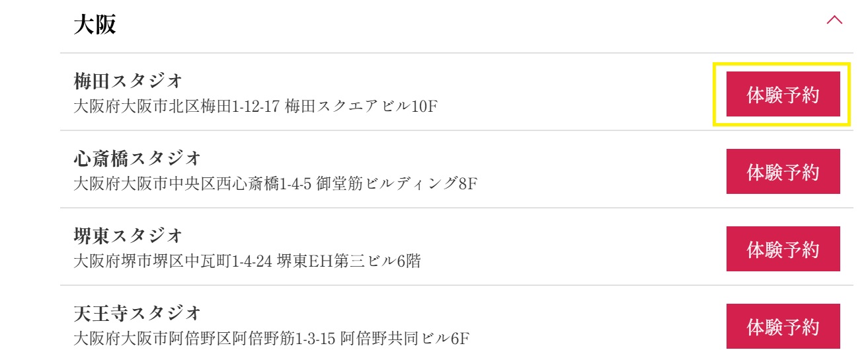The image size is (868, 358).
Task: Hit the 体験予約 button for 天王寺スタジオ
Action: point(783,326)
